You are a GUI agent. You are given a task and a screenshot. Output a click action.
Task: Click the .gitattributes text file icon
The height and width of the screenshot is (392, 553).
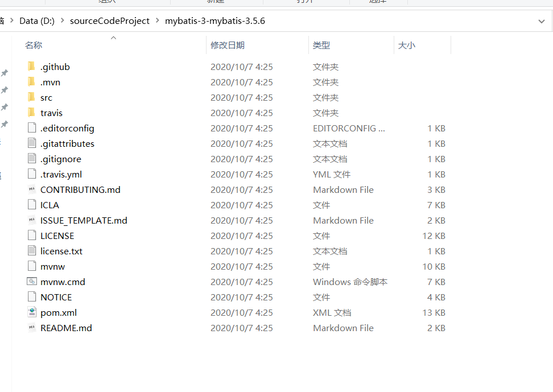pos(32,143)
